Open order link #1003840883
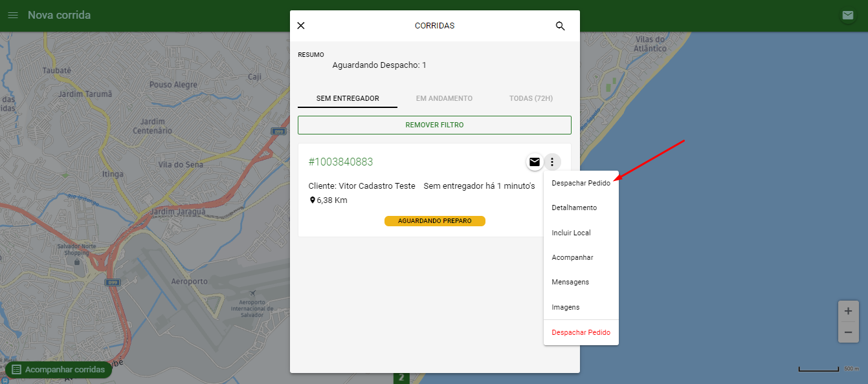 click(x=340, y=162)
